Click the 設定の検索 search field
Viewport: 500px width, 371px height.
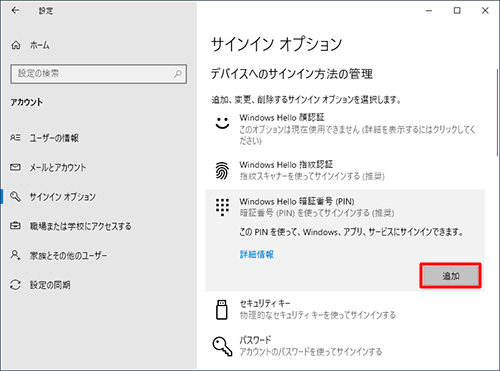point(99,74)
